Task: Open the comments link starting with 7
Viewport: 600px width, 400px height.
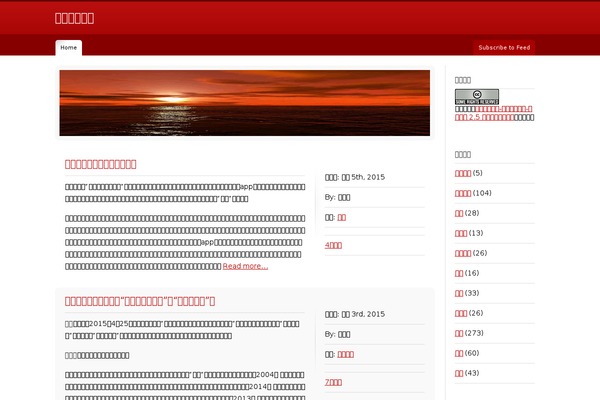Action: coord(333,382)
